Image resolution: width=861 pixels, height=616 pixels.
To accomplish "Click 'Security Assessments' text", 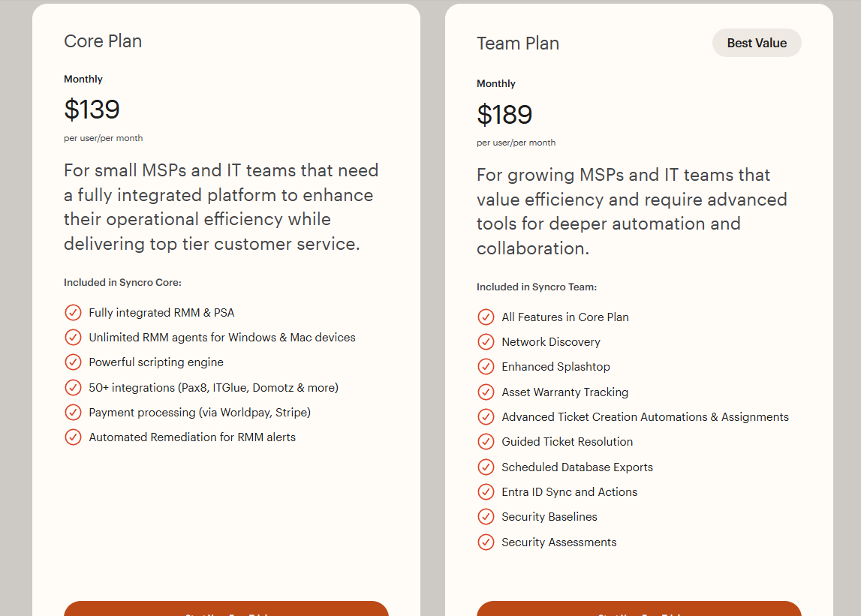I will [559, 542].
